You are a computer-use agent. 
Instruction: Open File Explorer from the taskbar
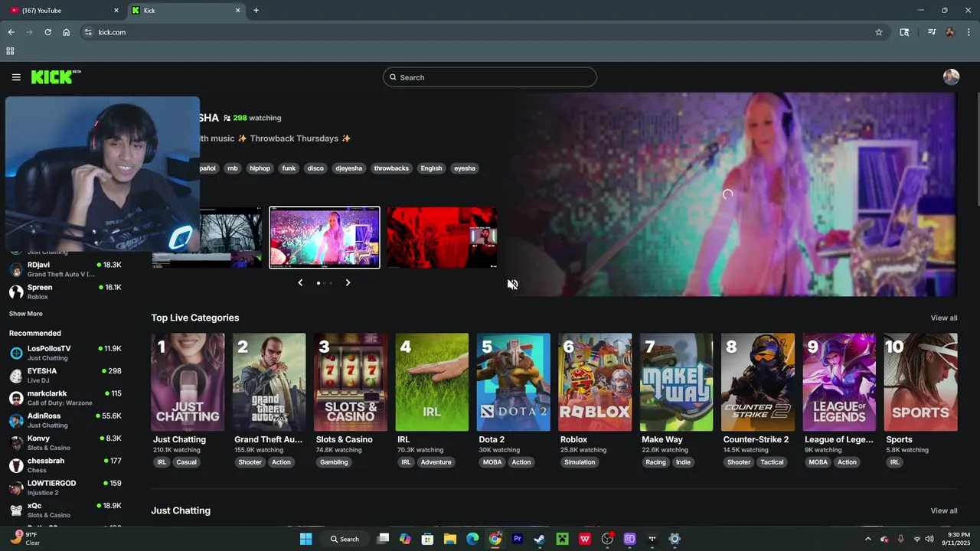[450, 539]
